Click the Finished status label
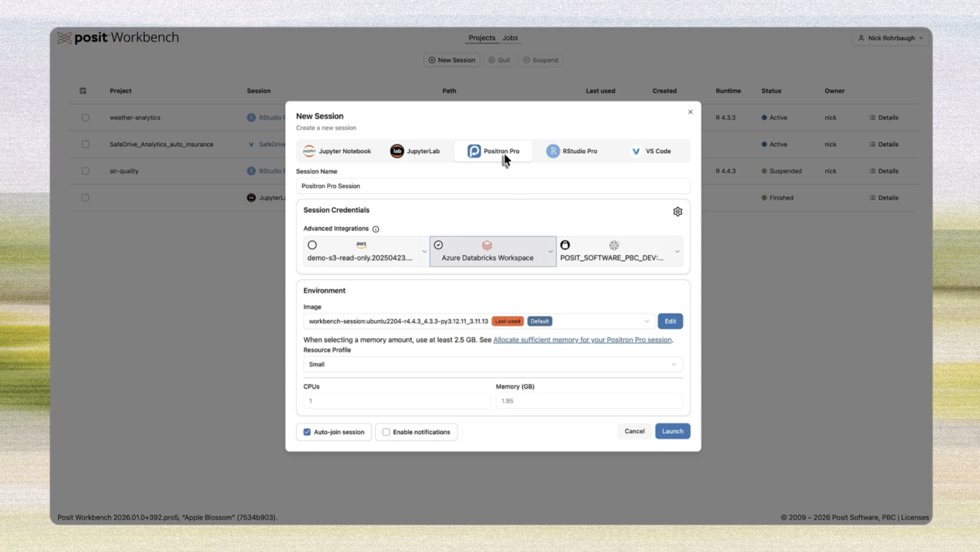The height and width of the screenshot is (552, 980). (x=777, y=197)
